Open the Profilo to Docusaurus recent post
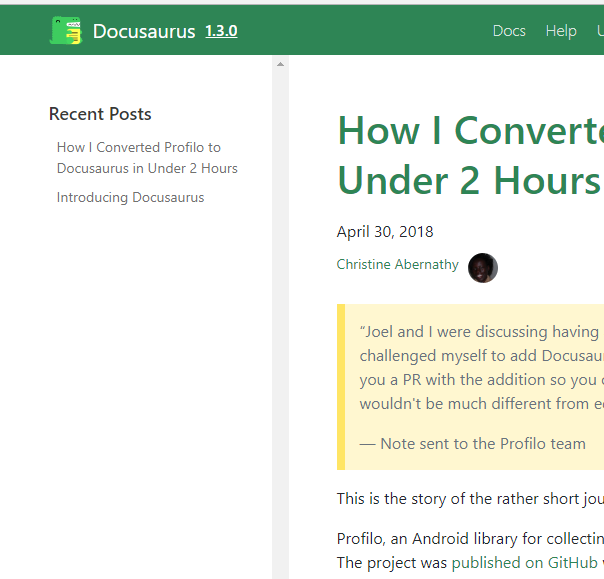604x579 pixels. point(147,158)
